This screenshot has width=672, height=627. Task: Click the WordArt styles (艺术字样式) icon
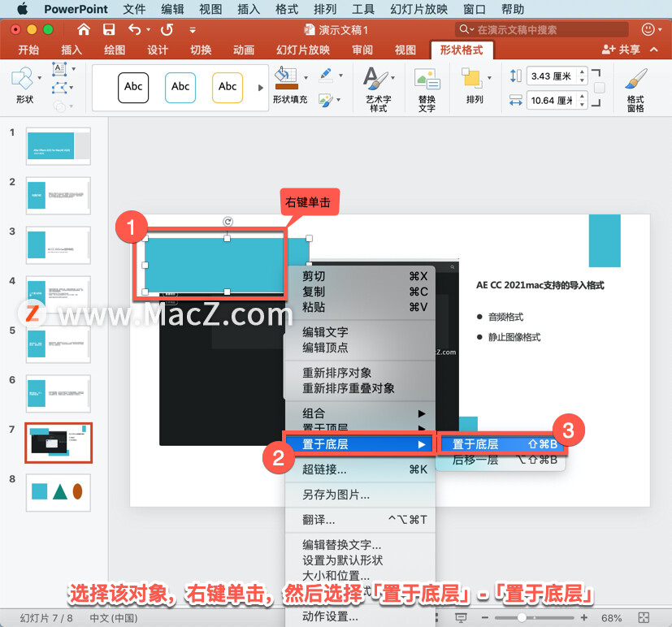(375, 79)
